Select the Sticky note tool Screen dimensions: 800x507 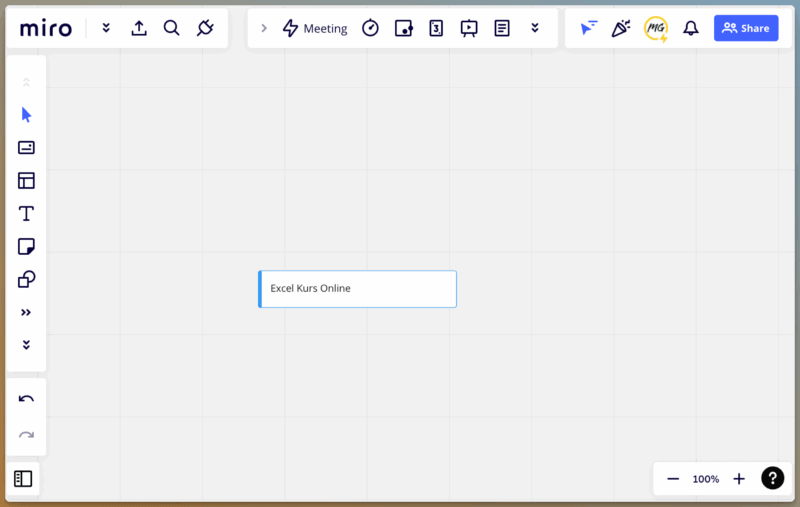pos(26,246)
